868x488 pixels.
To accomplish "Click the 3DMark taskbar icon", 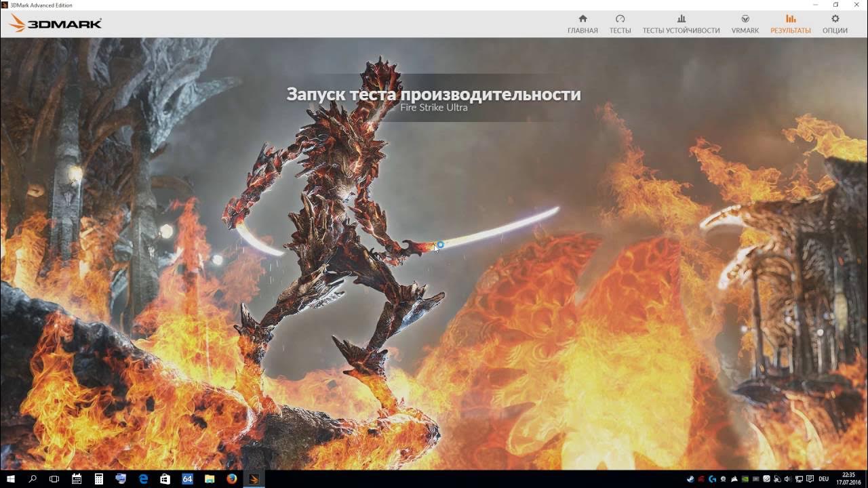I will click(x=254, y=479).
